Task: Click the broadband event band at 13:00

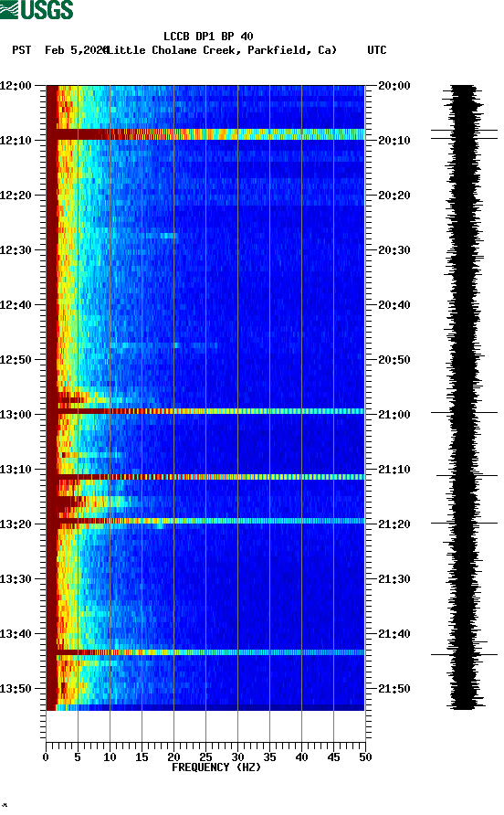Action: coord(205,411)
